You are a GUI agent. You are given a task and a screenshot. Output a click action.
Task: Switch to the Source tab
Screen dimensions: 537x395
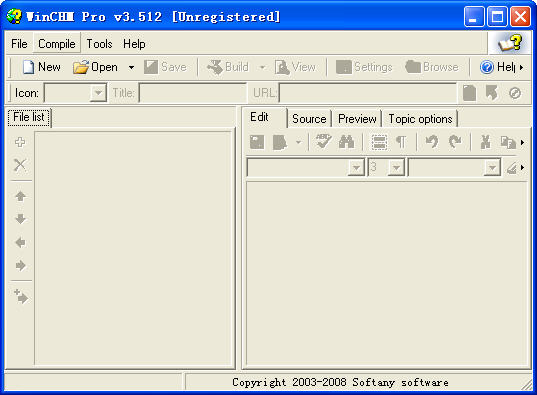(x=309, y=119)
